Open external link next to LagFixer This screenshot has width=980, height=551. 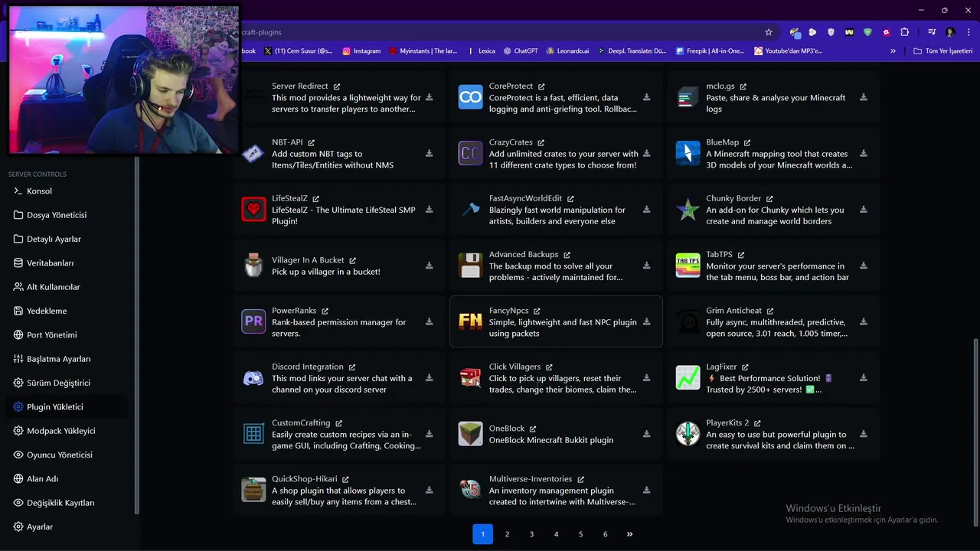pyautogui.click(x=745, y=367)
